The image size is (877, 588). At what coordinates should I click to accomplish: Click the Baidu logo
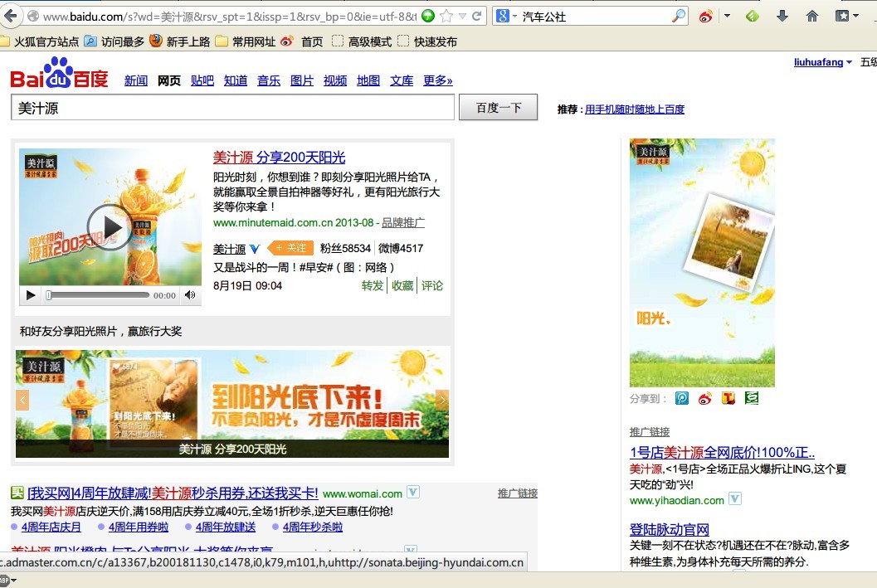(x=59, y=74)
